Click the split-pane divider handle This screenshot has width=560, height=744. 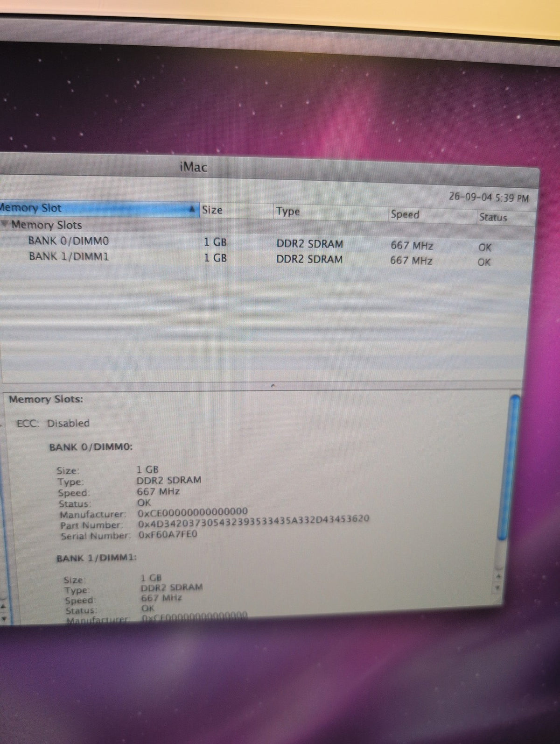coord(273,386)
